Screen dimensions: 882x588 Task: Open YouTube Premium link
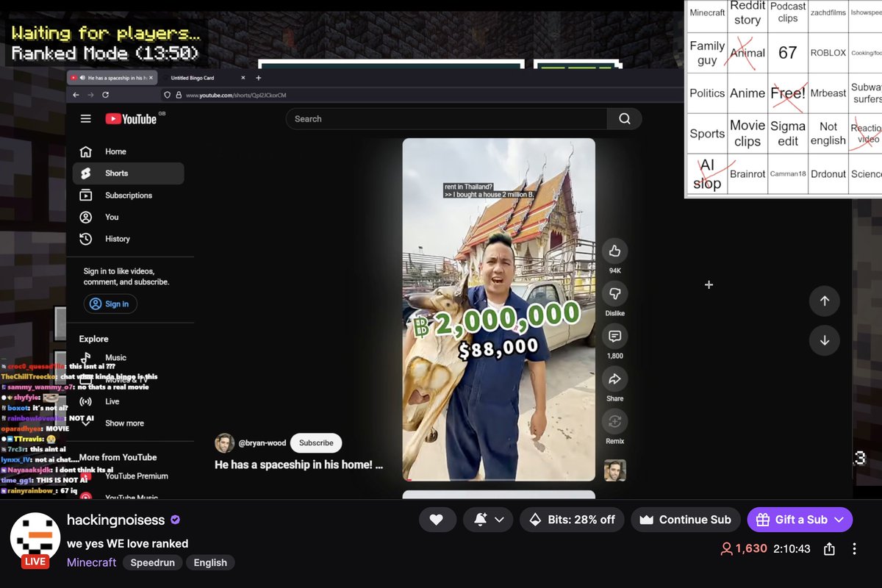point(136,476)
